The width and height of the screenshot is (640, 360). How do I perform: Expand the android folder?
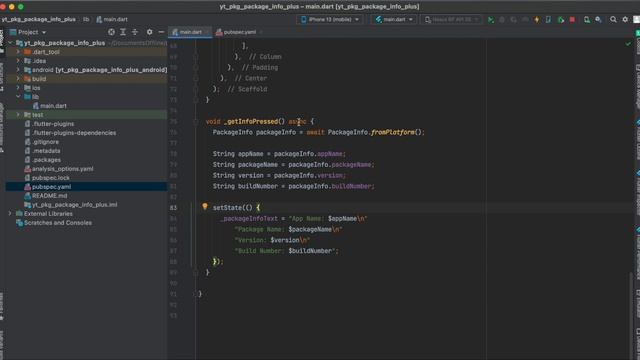pyautogui.click(x=18, y=70)
